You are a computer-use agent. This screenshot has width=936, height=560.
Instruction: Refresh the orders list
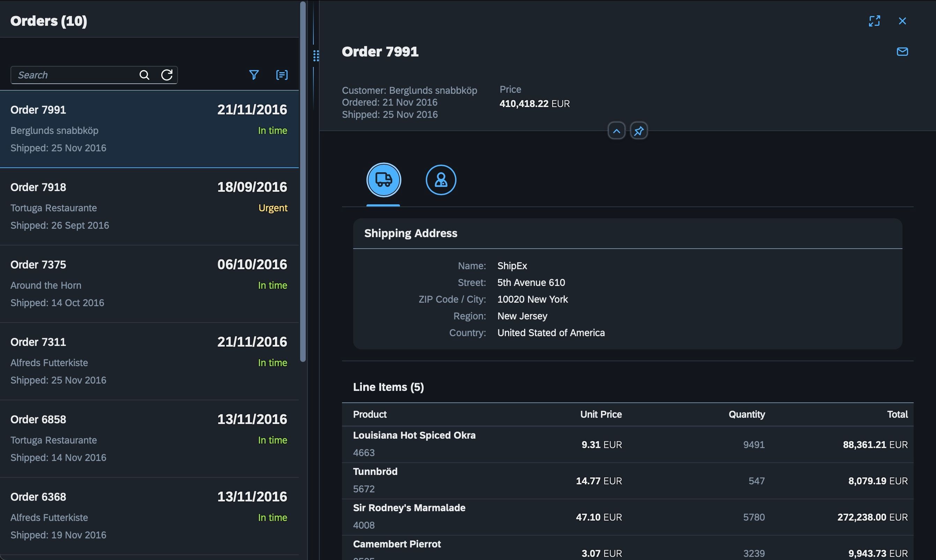click(167, 75)
